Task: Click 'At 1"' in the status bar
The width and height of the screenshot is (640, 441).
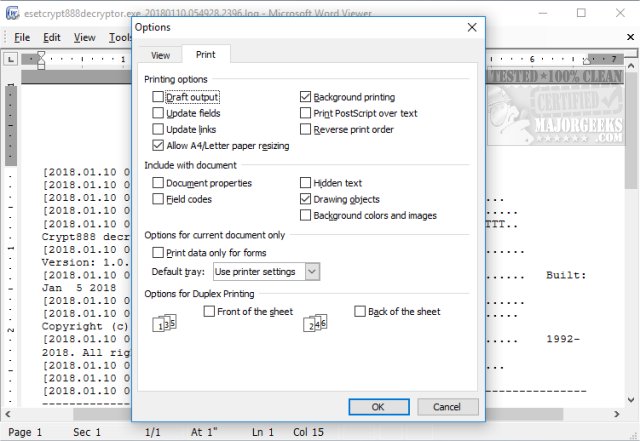Action: click(204, 432)
